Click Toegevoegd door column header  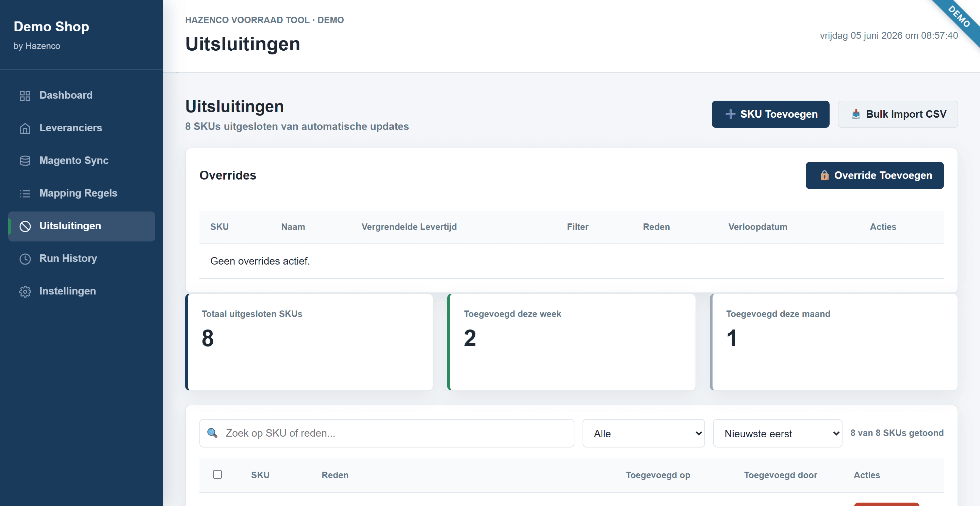[780, 475]
